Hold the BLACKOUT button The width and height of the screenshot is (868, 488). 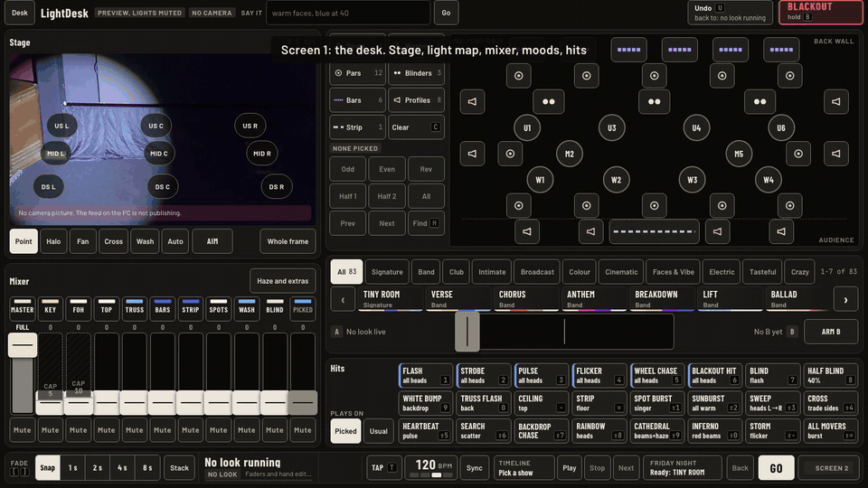(x=820, y=12)
